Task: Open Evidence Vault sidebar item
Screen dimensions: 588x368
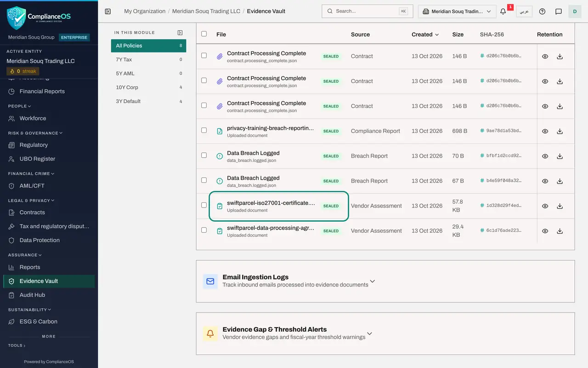Action: point(49,281)
